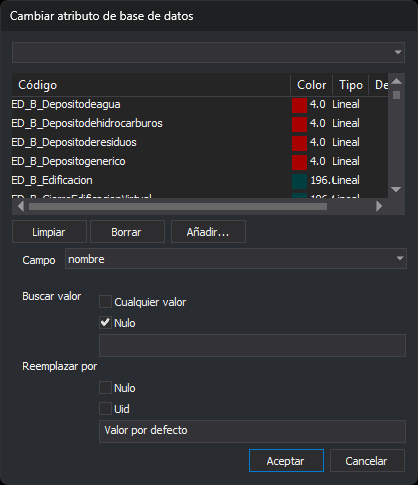Select the ED_B_Depositogenerico row
This screenshot has height=485, width=418.
[x=200, y=161]
